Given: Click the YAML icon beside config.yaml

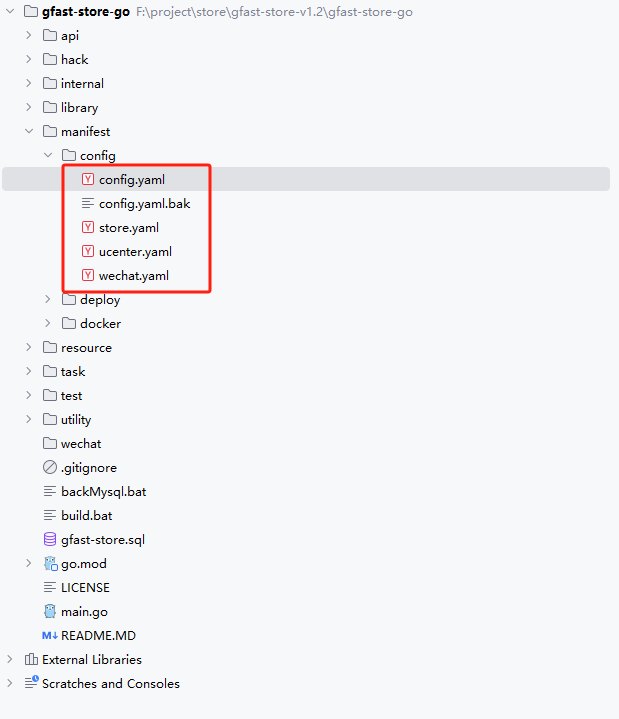Looking at the screenshot, I should point(88,180).
